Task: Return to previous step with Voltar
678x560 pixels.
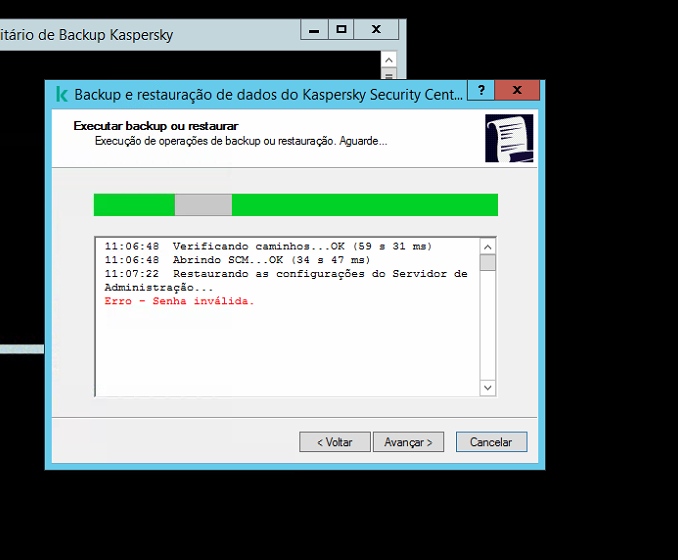Action: (x=335, y=442)
